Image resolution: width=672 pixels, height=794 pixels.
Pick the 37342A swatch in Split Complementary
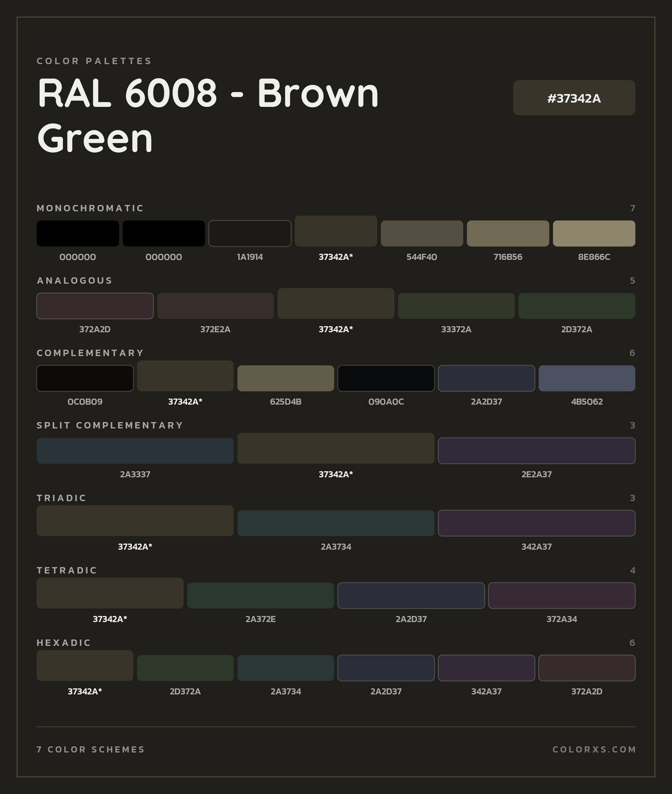[x=336, y=448]
